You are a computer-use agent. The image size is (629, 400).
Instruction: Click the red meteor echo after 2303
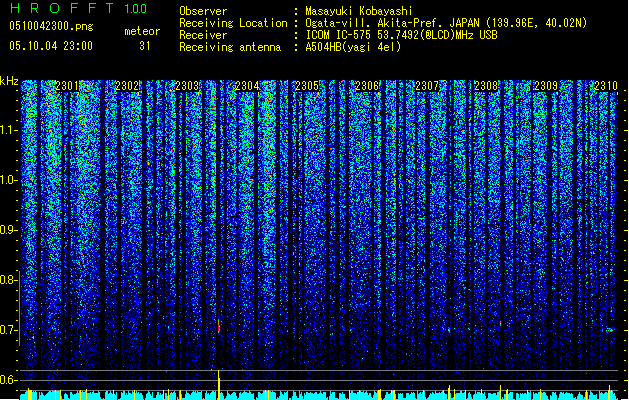point(219,326)
